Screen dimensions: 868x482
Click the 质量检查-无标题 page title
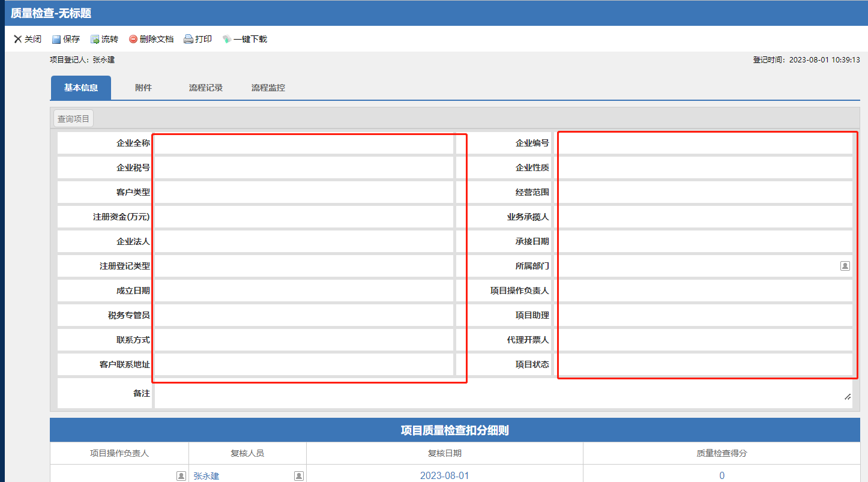[x=51, y=13]
